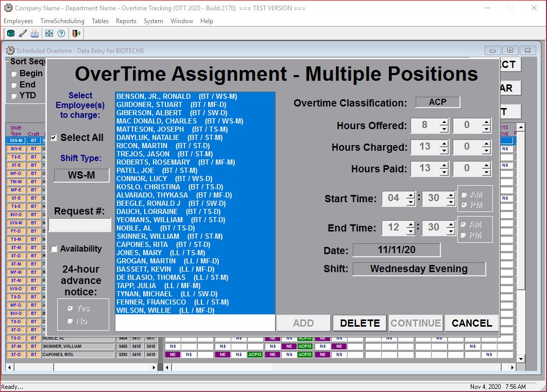Click the vertical scrollbar of the schedule grid

(x=520, y=231)
